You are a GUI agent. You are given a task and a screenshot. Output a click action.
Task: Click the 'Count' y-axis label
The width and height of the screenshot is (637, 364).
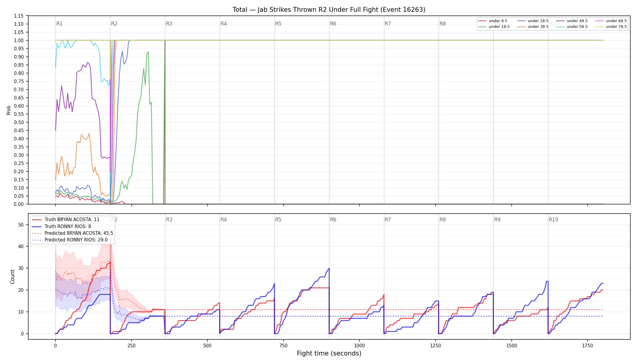[x=12, y=277]
